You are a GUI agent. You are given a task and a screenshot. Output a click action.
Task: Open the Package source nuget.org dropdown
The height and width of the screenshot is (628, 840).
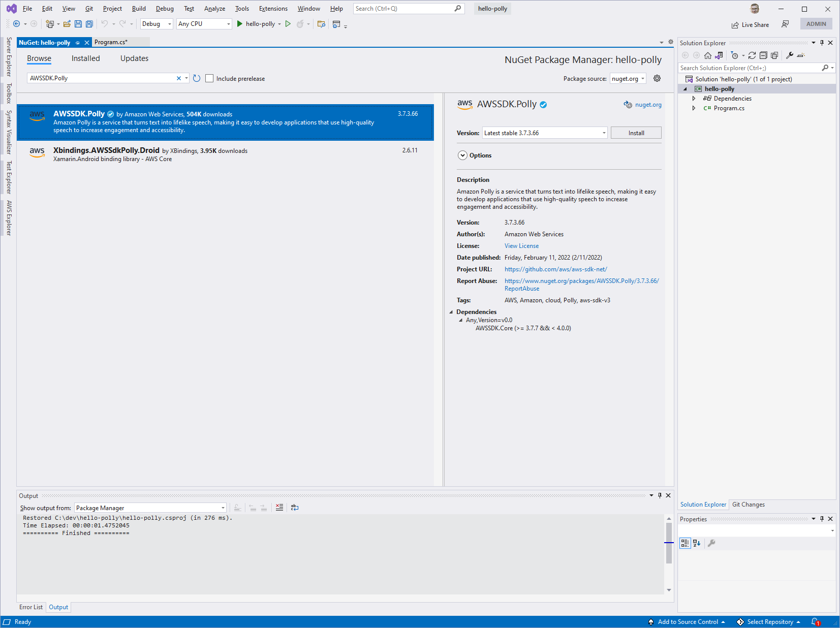(628, 78)
